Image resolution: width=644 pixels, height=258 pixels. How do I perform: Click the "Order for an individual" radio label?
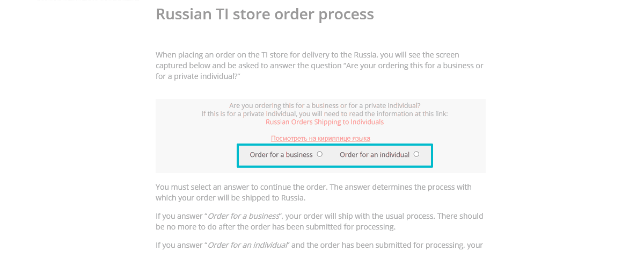[x=374, y=155]
